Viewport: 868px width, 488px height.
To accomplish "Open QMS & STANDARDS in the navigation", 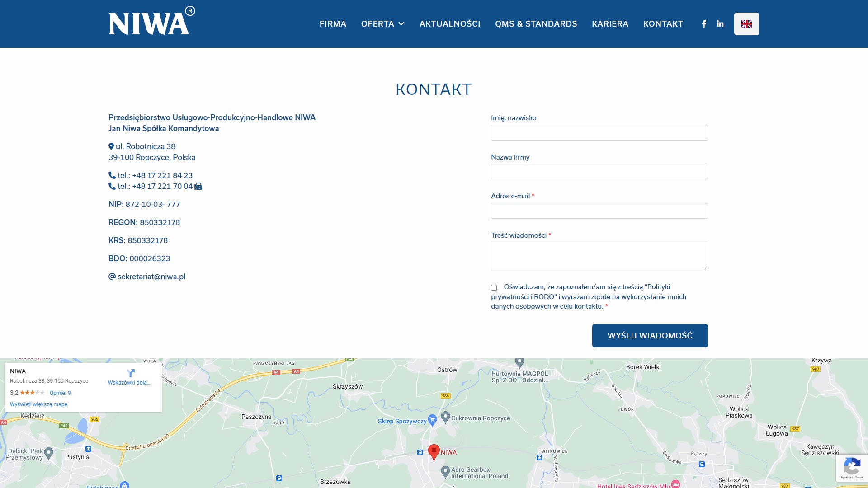I will [x=536, y=24].
